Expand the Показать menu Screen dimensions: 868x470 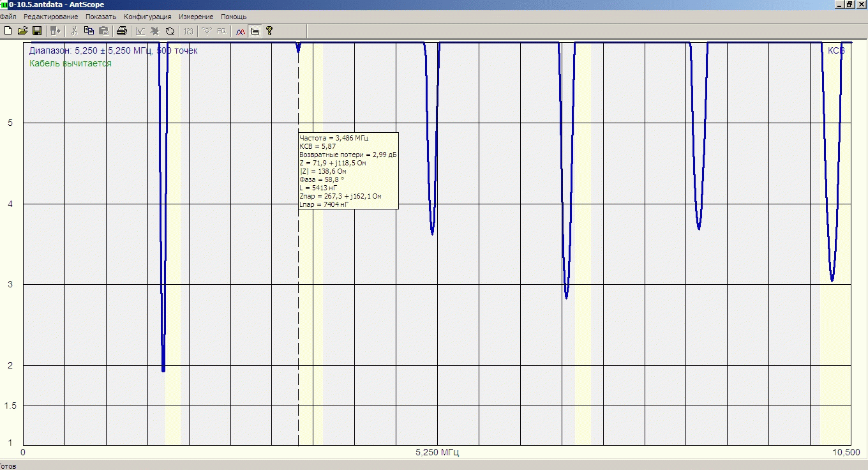[x=101, y=17]
